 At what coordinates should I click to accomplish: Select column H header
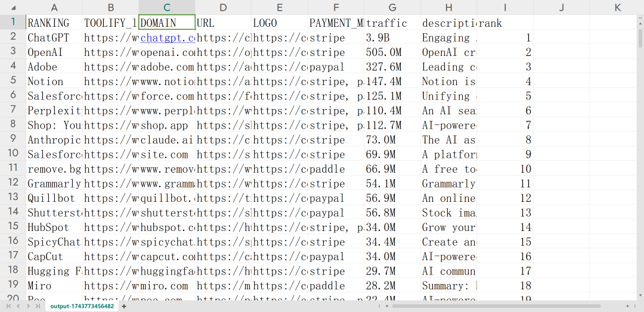[x=448, y=7]
